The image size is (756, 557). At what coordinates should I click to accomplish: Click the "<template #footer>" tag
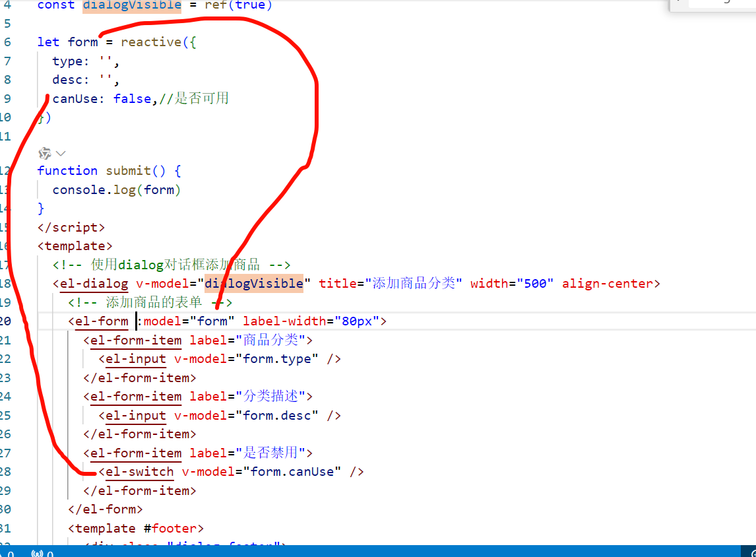135,529
